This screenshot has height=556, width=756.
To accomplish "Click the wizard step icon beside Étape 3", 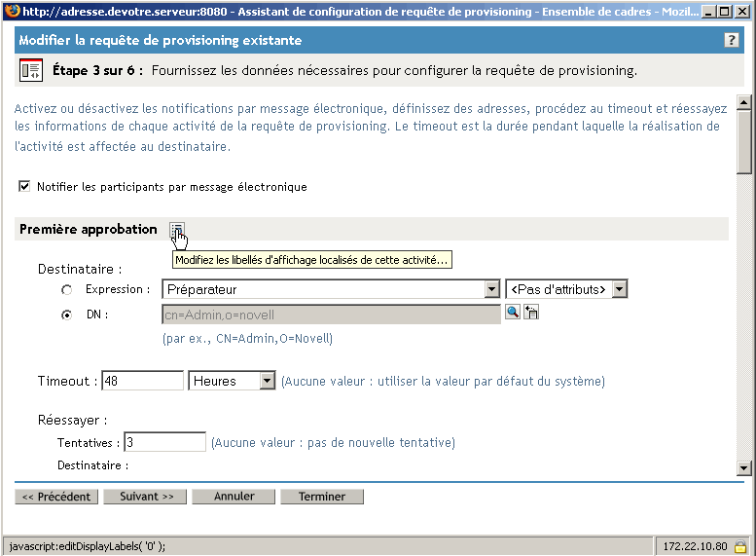I will click(x=31, y=70).
